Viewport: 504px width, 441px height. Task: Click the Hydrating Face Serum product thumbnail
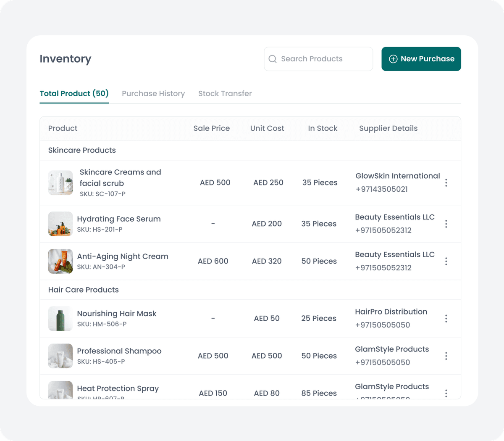click(60, 224)
